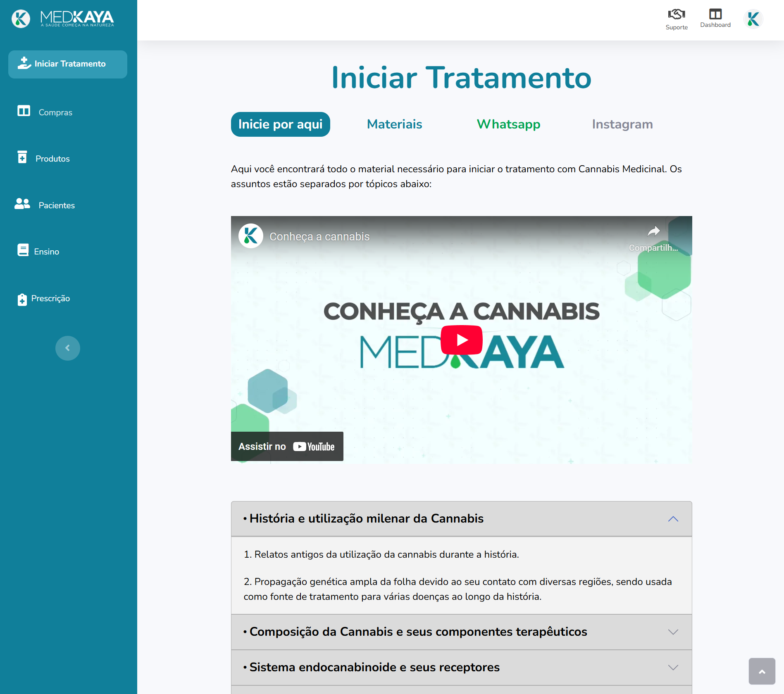Click the video title Conheça a cannabis
784x694 pixels.
319,236
